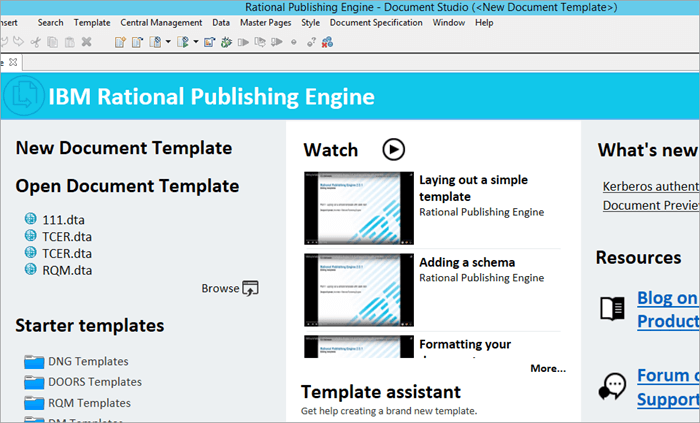Click the Watch play button icon
This screenshot has width=700, height=423.
[x=393, y=149]
